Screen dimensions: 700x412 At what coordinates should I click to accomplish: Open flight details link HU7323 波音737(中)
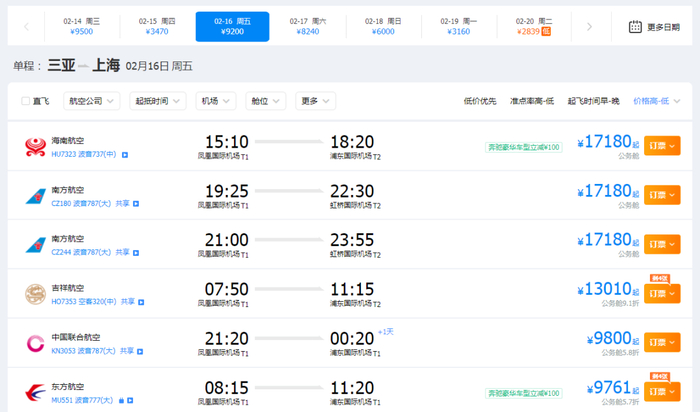point(83,154)
